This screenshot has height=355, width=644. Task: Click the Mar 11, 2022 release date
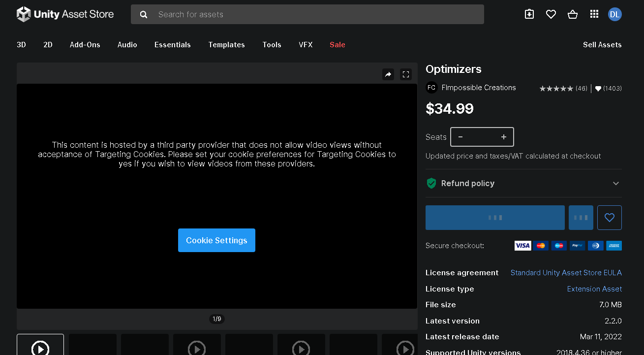[601, 337]
